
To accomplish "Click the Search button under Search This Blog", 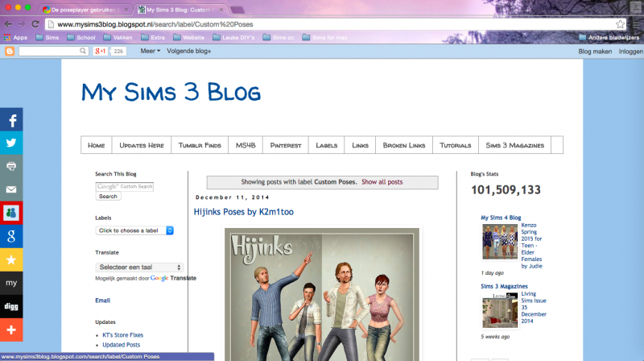I will tap(108, 197).
